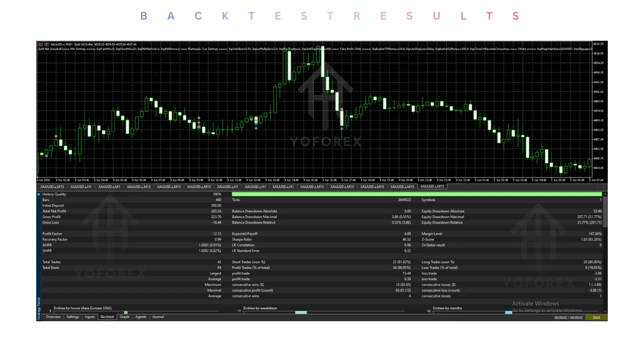Close the Strategy Tester panel
Viewport: 644px width, 362px height.
click(x=39, y=194)
